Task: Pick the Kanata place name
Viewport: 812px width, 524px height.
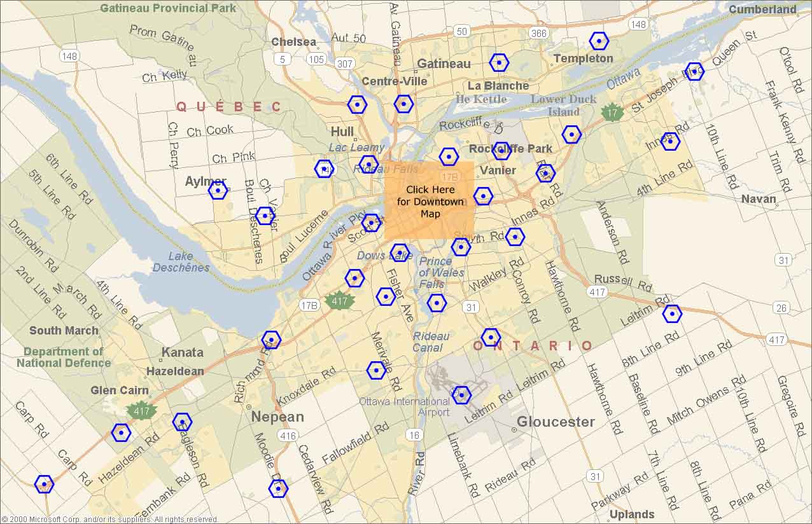Action: click(183, 352)
